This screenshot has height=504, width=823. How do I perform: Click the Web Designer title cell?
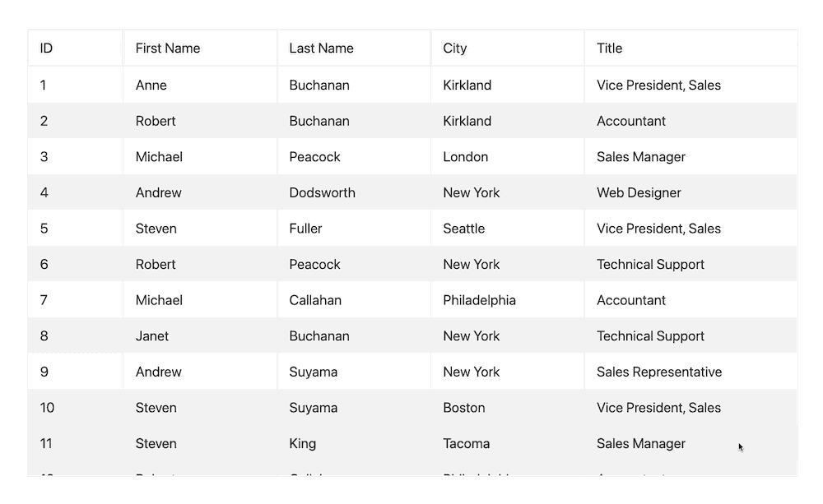pyautogui.click(x=639, y=193)
